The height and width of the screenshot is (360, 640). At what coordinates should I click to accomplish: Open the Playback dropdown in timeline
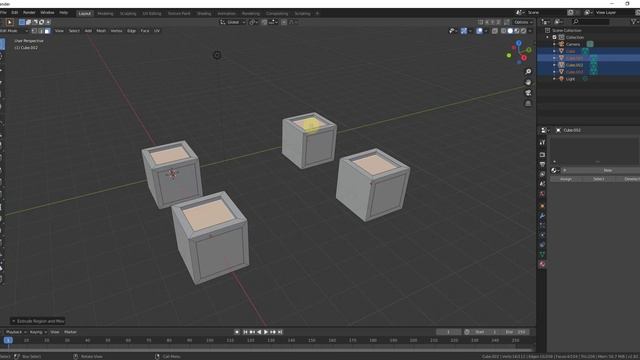pyautogui.click(x=16, y=332)
